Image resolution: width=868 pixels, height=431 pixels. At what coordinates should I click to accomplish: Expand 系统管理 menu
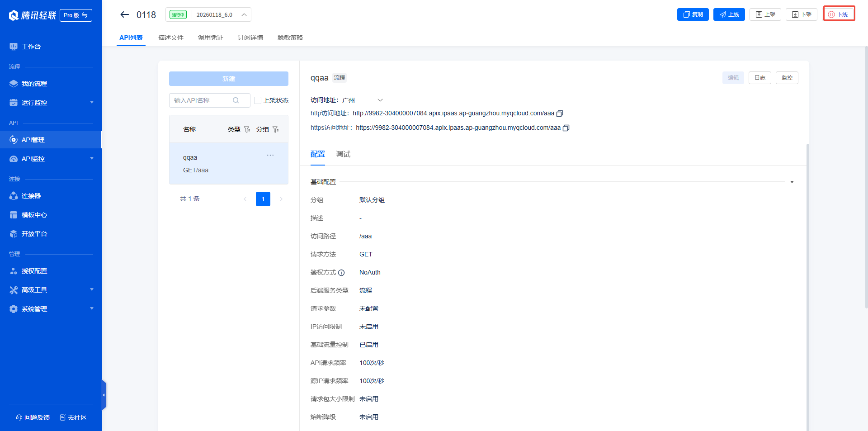(51, 309)
